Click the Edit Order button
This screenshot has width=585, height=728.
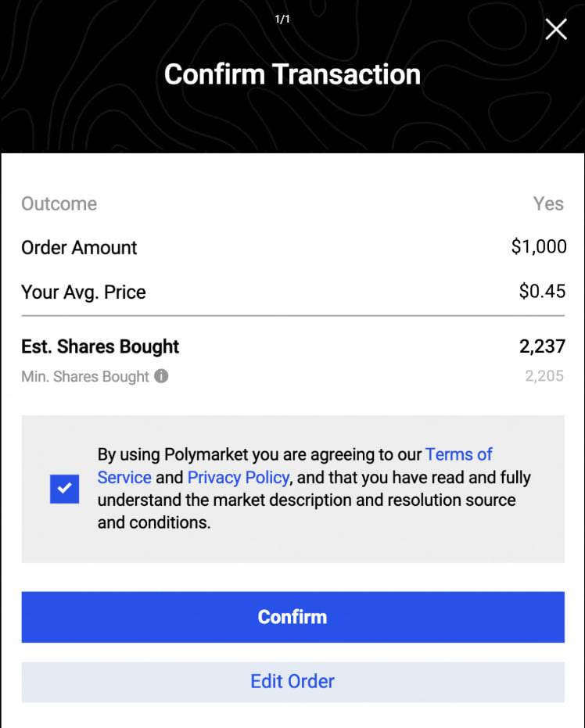[293, 682]
